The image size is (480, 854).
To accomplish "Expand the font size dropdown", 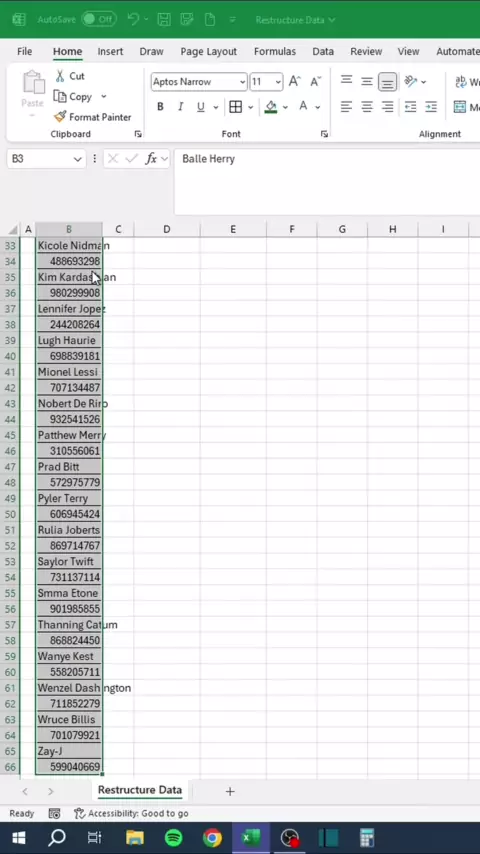I will click(x=278, y=82).
